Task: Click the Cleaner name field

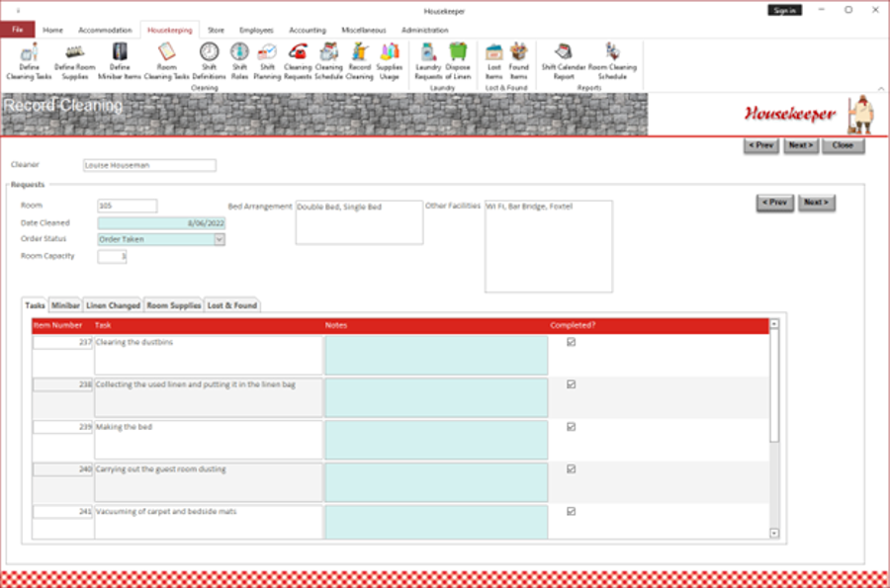Action: 149,165
